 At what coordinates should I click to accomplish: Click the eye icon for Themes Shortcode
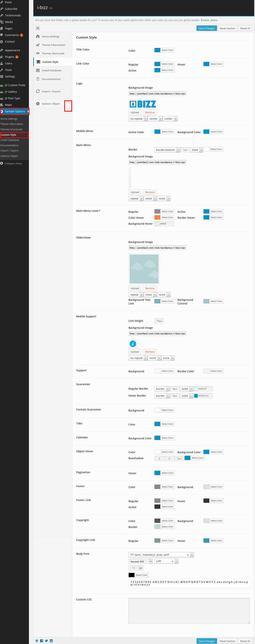[38, 53]
